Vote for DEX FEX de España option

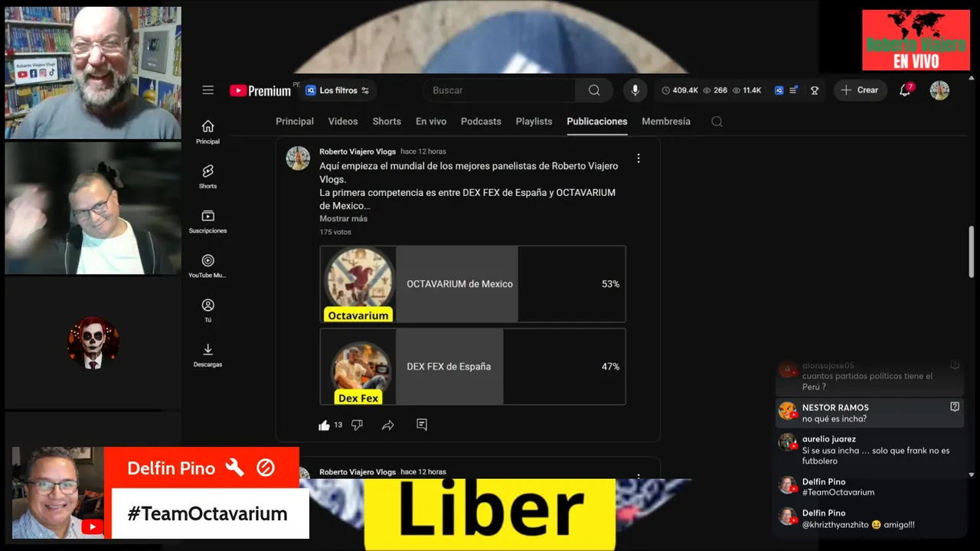click(472, 367)
